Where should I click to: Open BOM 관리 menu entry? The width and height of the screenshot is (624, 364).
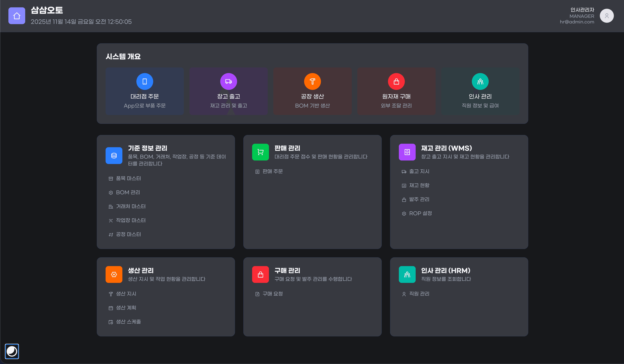tap(128, 192)
